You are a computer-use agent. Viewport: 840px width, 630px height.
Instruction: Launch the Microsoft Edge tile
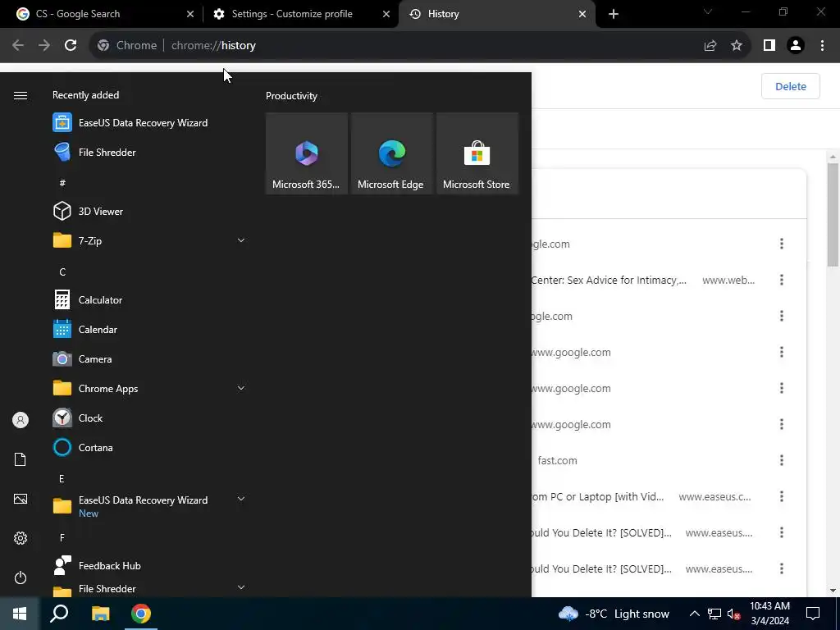(x=391, y=153)
